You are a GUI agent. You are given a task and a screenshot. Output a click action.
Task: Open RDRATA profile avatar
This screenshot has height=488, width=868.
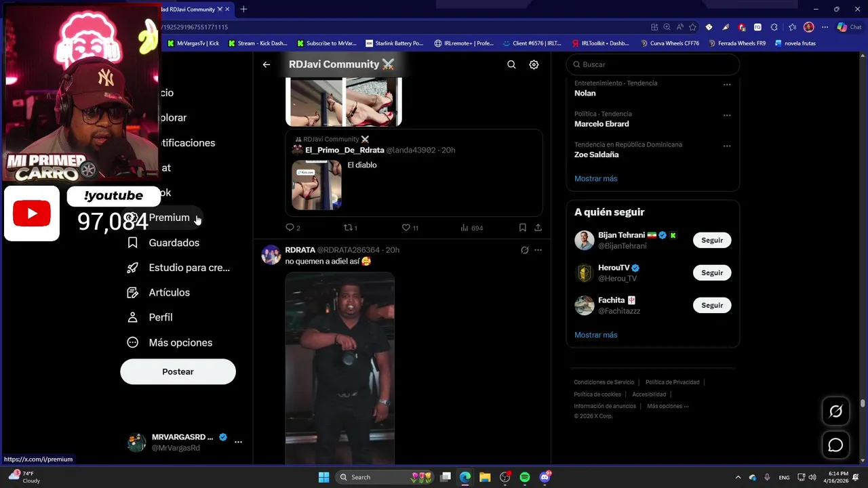coord(271,255)
